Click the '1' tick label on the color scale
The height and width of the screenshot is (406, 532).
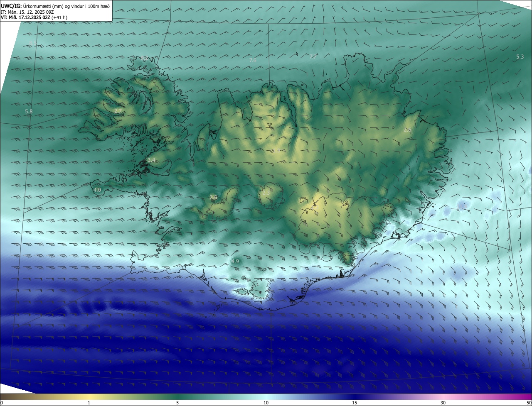click(x=89, y=403)
